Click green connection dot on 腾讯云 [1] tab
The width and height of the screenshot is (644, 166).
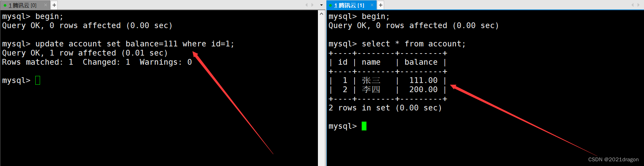(x=330, y=5)
